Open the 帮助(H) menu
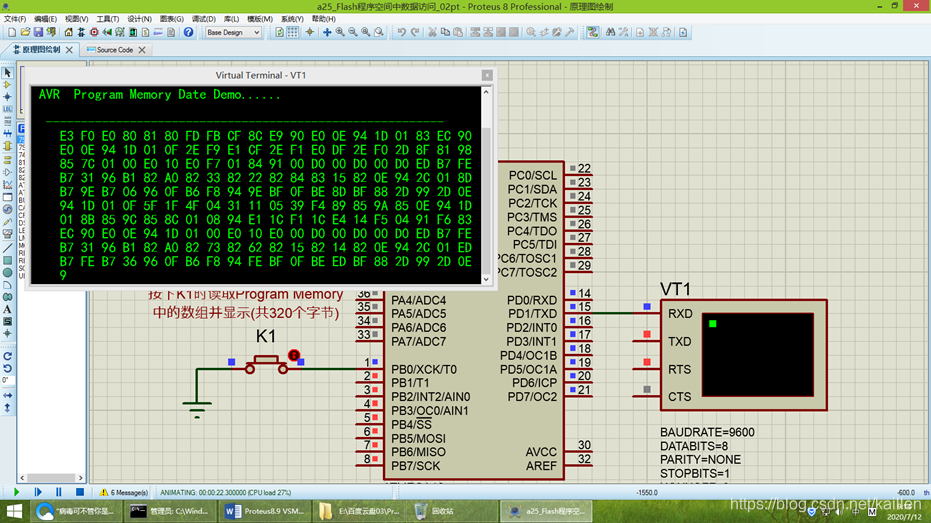 [x=324, y=19]
